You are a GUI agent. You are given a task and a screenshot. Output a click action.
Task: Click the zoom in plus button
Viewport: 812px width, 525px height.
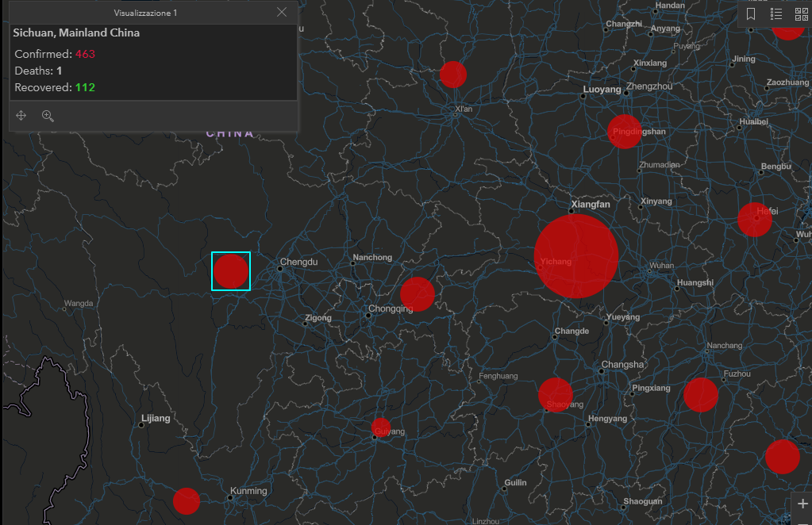coord(802,504)
